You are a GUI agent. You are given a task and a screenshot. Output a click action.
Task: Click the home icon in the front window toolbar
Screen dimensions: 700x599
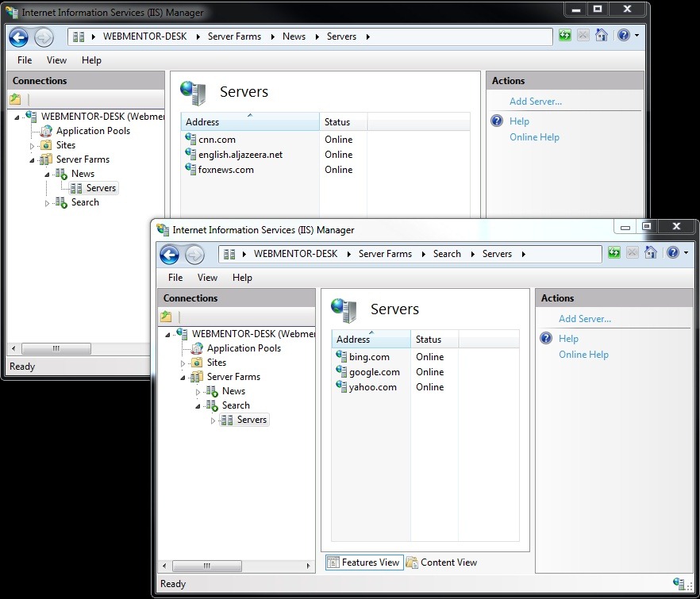[x=651, y=253]
